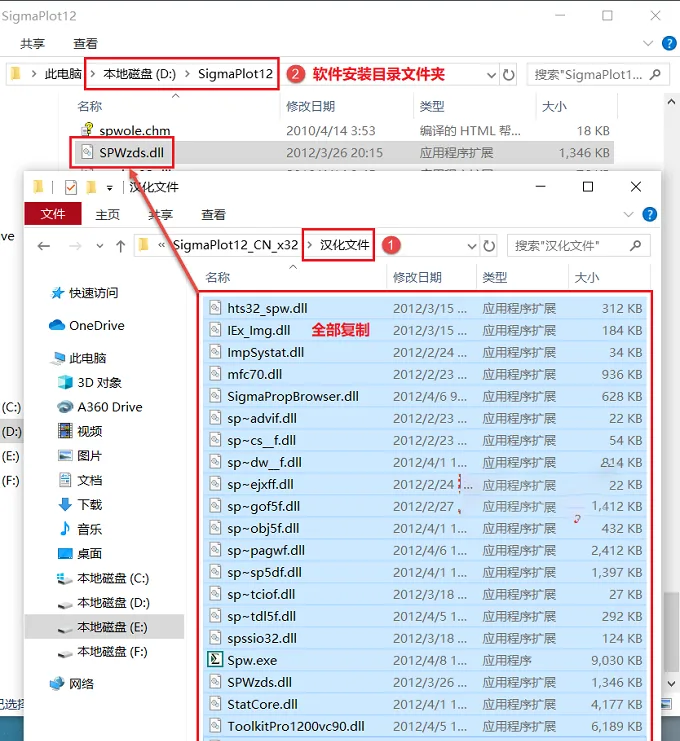Image resolution: width=680 pixels, height=741 pixels.
Task: Open address history dropdown in 汉化文件 window
Action: click(x=472, y=246)
